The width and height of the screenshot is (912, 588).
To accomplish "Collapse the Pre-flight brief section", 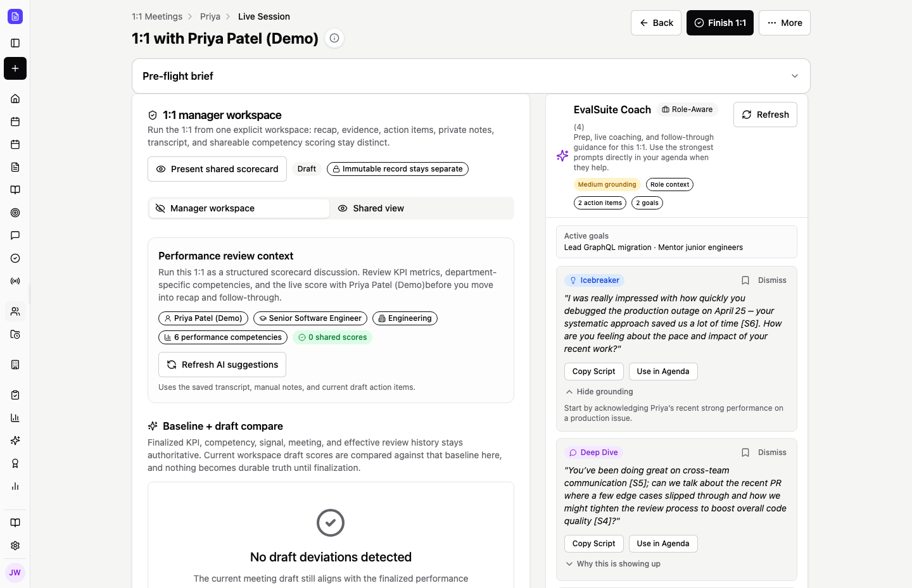I will tap(795, 76).
